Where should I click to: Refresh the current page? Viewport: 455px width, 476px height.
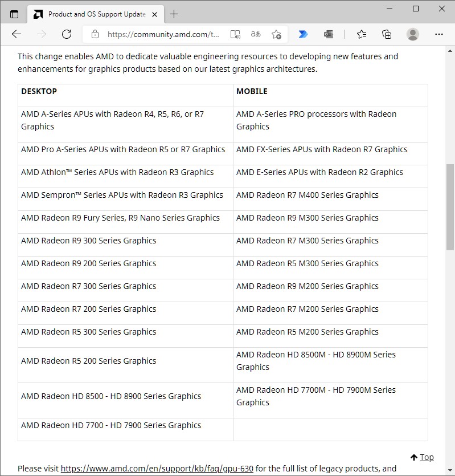point(67,34)
